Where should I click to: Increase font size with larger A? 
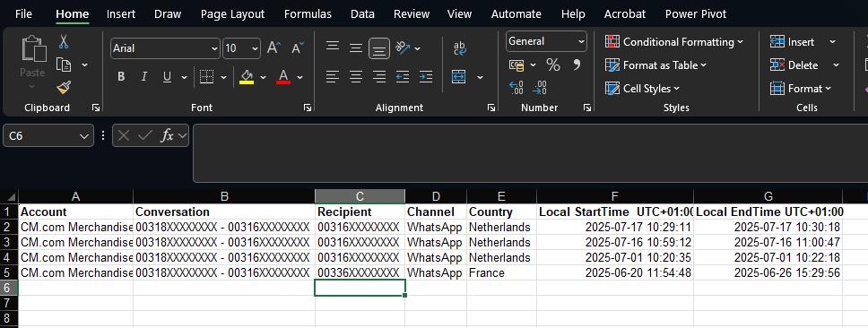(x=273, y=48)
